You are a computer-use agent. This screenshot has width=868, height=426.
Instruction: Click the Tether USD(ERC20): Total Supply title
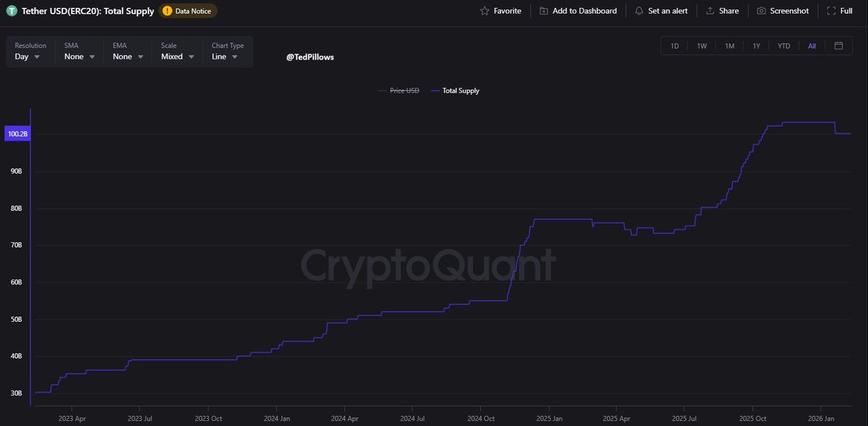pos(88,11)
